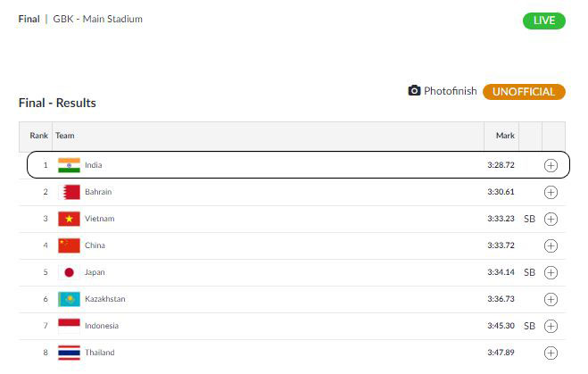Click the UNOFFICIAL status badge
The image size is (588, 374).
(524, 91)
